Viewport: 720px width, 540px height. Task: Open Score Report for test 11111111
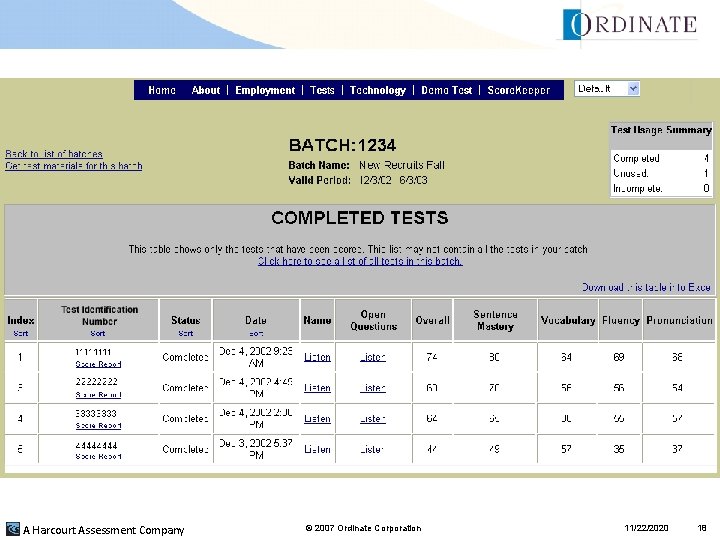coord(98,364)
